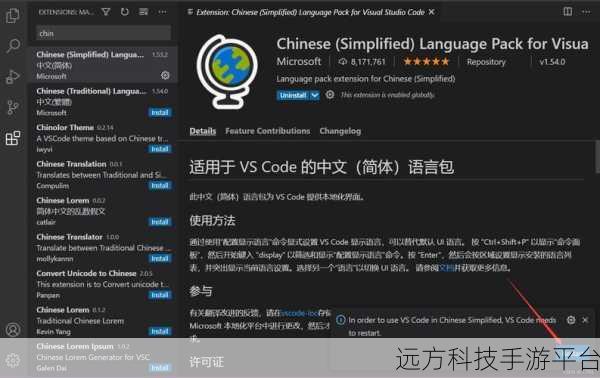Screen dimensions: 600x378
Task: Open the Extensions view icon
Action: point(13,138)
